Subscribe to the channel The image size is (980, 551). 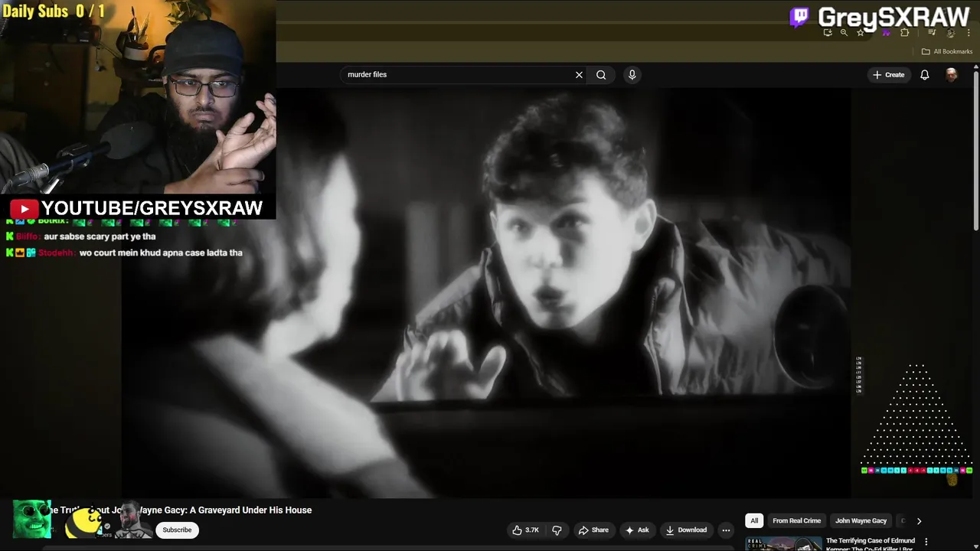177,530
